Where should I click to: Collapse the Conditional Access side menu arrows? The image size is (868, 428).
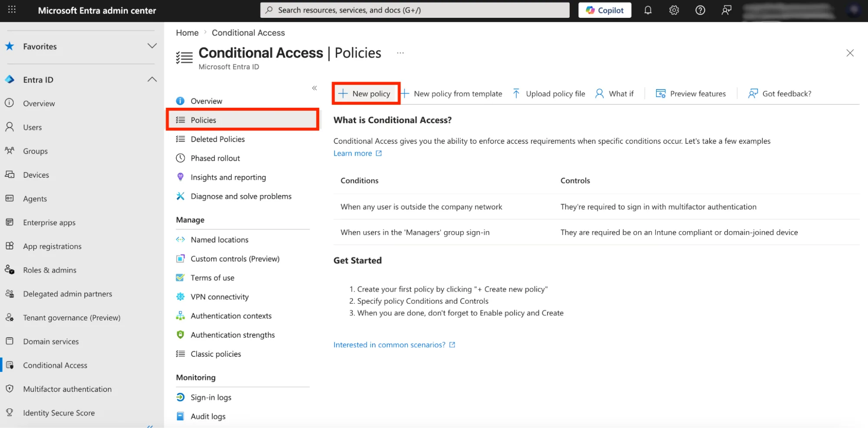pos(314,88)
